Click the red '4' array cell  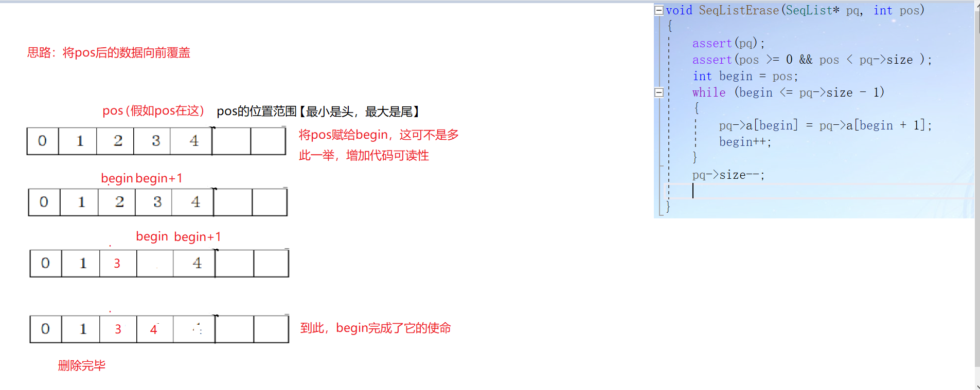pyautogui.click(x=154, y=329)
